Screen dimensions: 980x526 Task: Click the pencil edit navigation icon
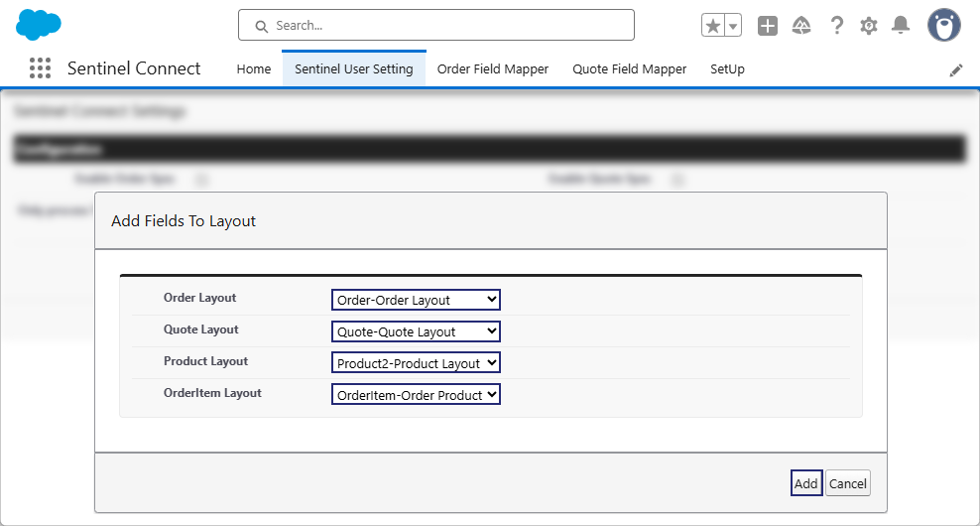[x=955, y=69]
